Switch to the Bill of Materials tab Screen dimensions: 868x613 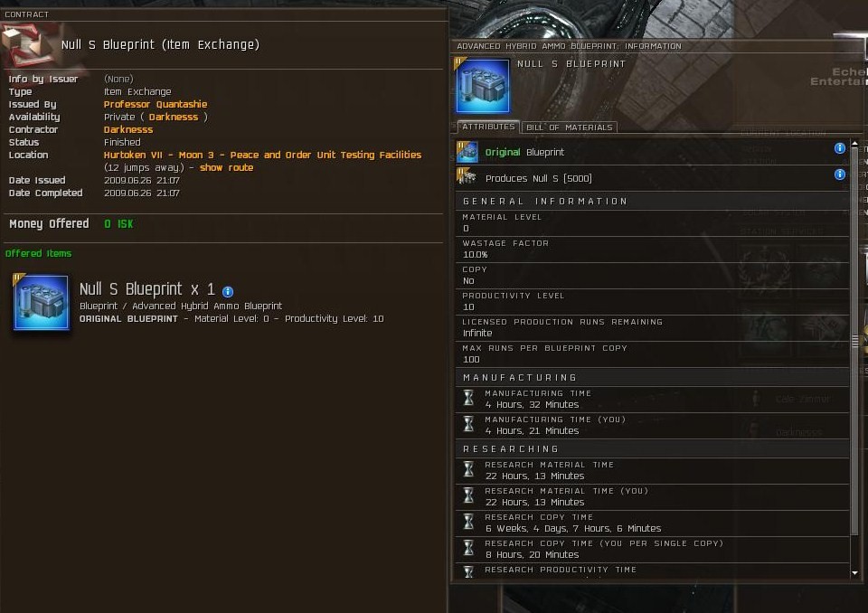[569, 127]
